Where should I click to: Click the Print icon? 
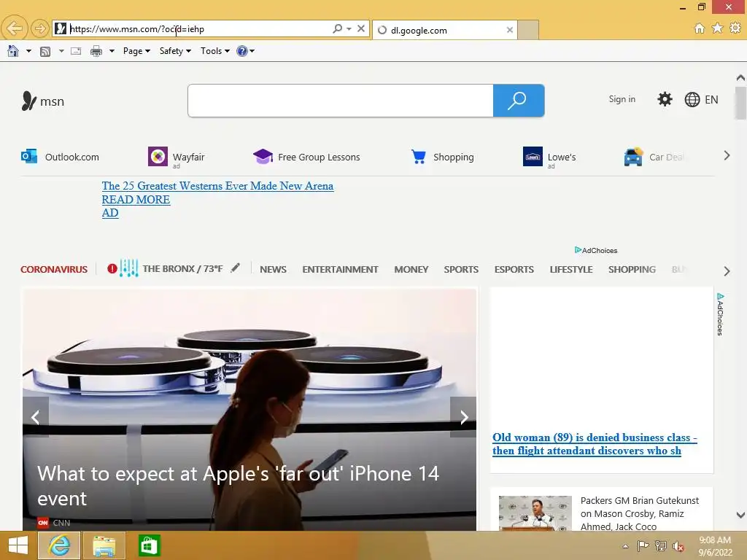96,51
